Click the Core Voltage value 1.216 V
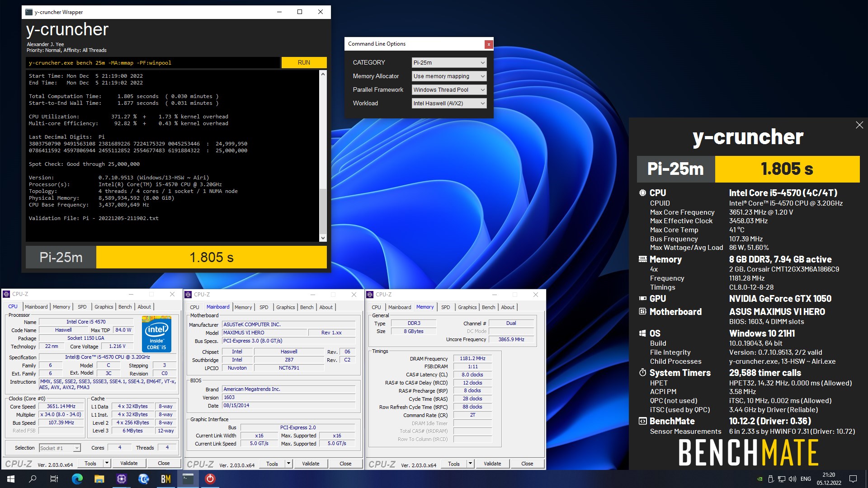The image size is (868, 488). tap(118, 347)
